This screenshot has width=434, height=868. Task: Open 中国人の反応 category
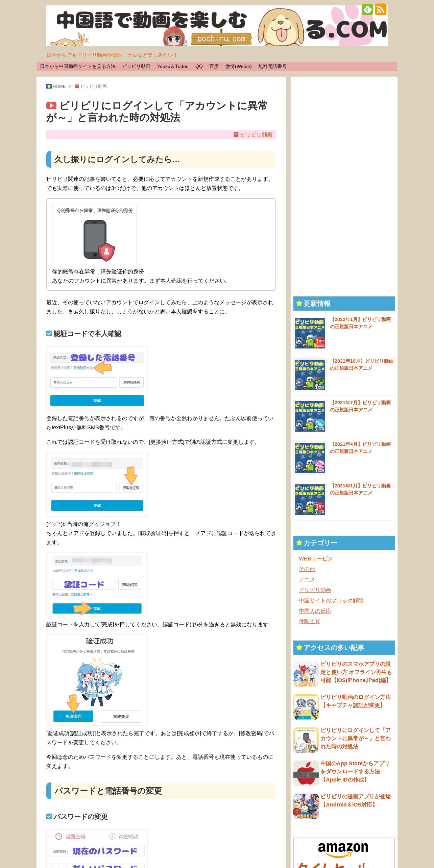coord(315,611)
